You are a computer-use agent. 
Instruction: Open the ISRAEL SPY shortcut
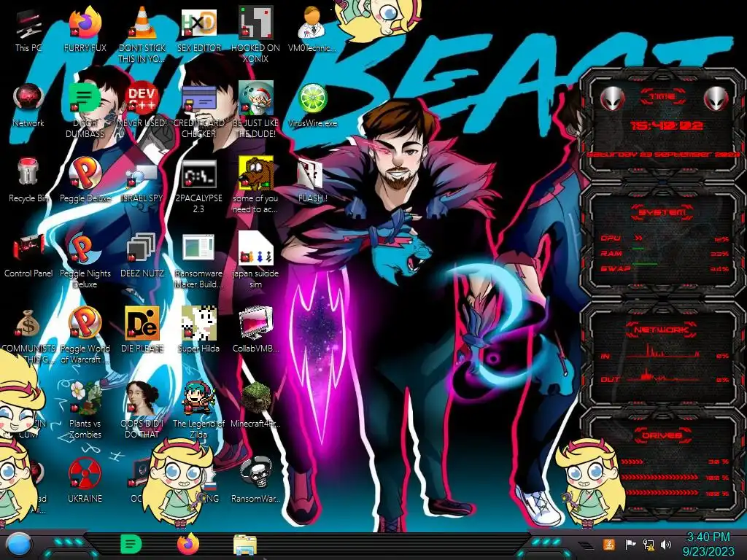coord(142,183)
